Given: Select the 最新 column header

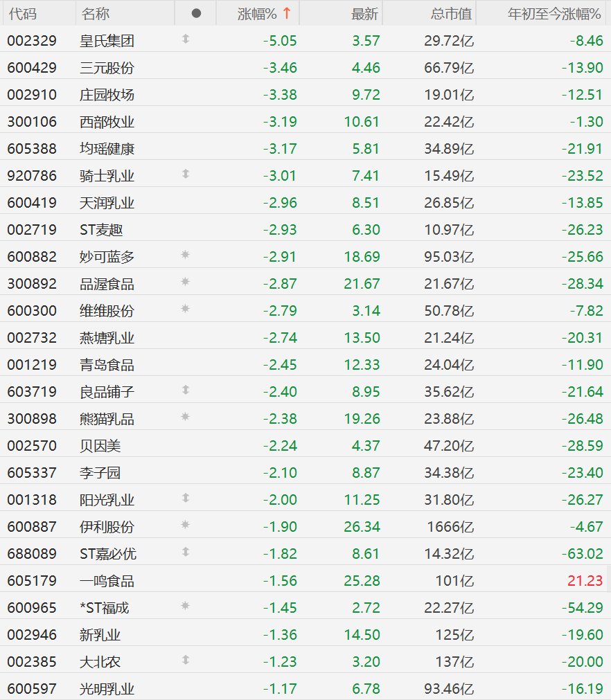Looking at the screenshot, I should point(364,14).
